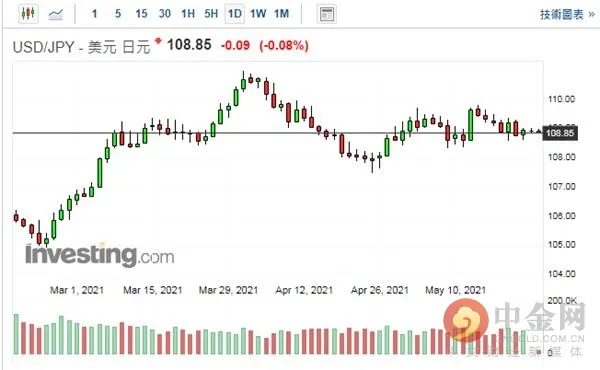Click the 110.00 price axis label
The image size is (600, 370).
561,99
